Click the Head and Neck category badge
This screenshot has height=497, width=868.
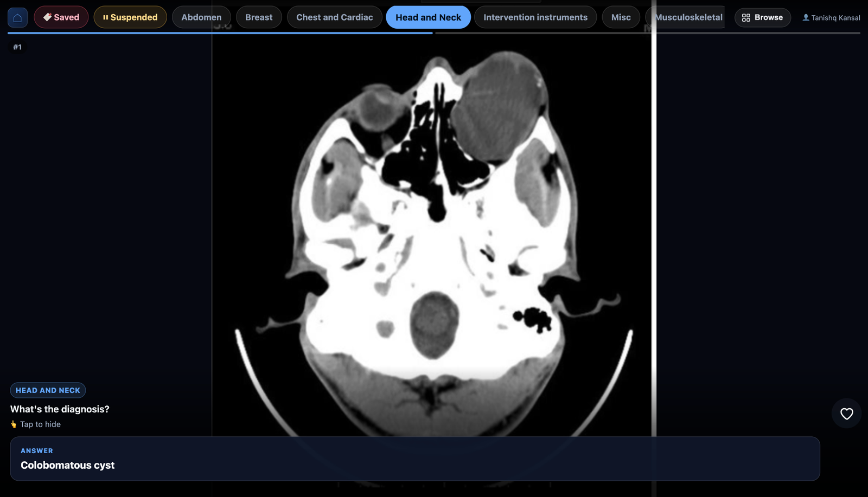click(48, 390)
